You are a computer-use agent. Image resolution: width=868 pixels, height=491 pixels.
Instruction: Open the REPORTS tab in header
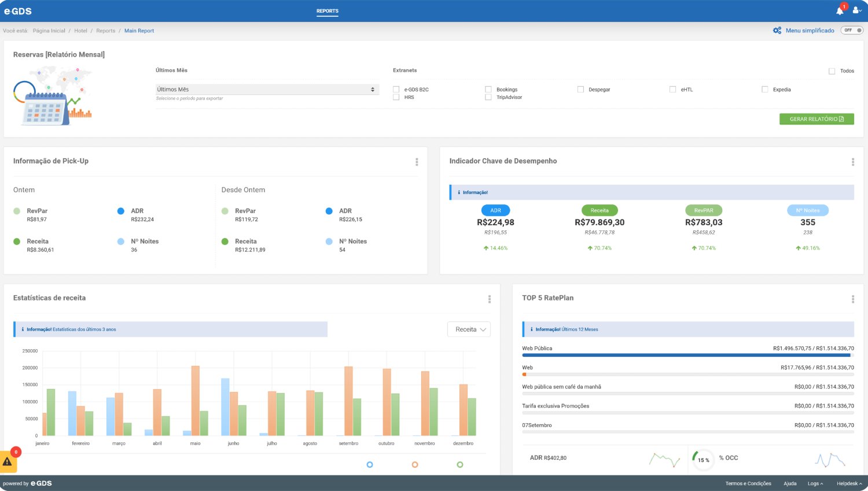(x=328, y=11)
